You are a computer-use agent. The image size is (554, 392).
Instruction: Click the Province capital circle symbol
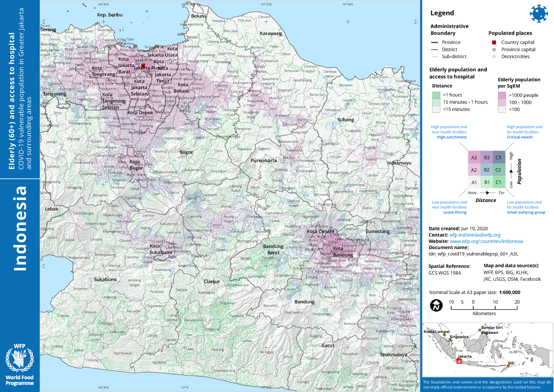tap(494, 50)
